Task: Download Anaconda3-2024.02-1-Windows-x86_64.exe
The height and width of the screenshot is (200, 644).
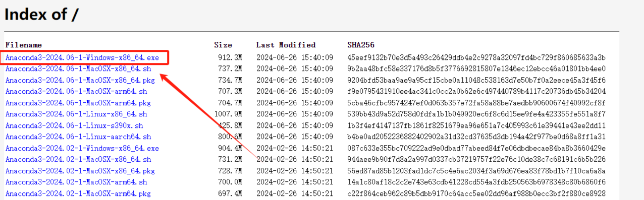Action: pyautogui.click(x=82, y=148)
